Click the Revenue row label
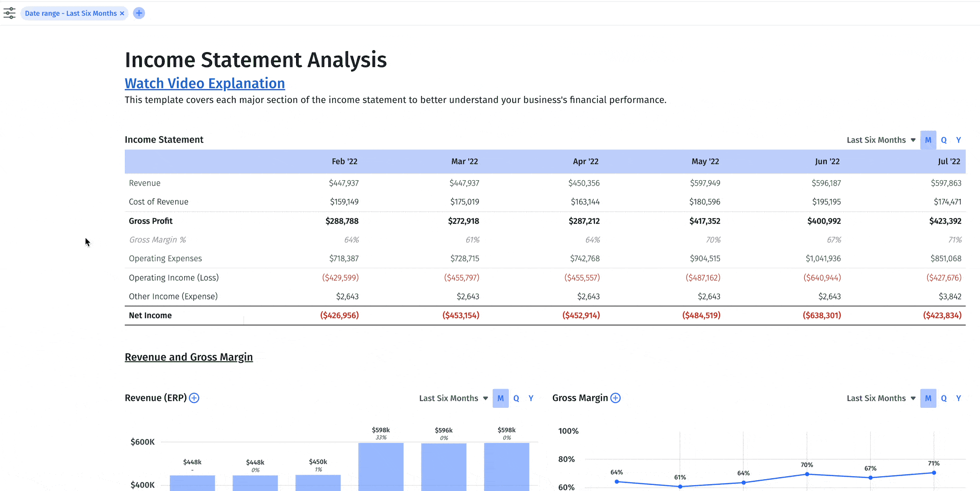The height and width of the screenshot is (491, 980). click(145, 183)
